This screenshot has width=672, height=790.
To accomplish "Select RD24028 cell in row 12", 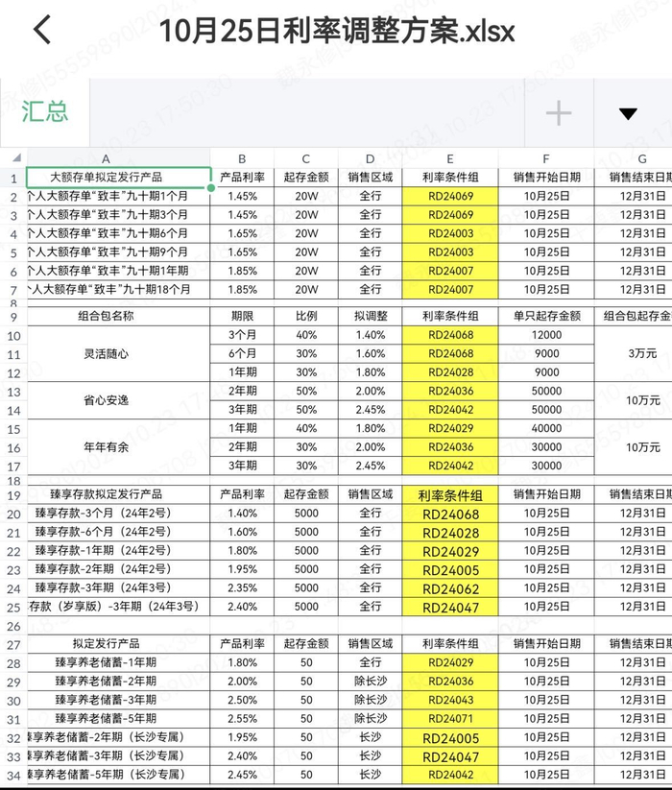I will [x=450, y=371].
